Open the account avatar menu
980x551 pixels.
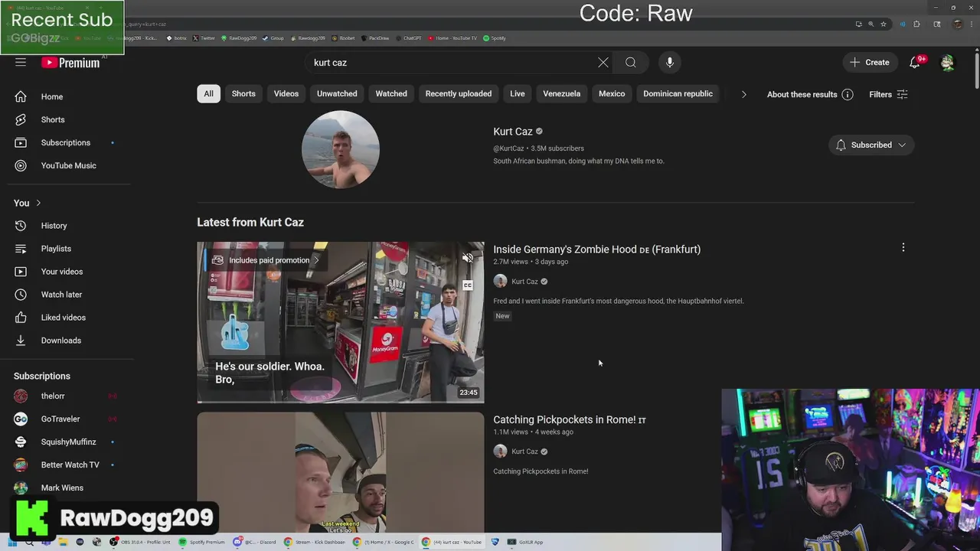[x=948, y=63]
